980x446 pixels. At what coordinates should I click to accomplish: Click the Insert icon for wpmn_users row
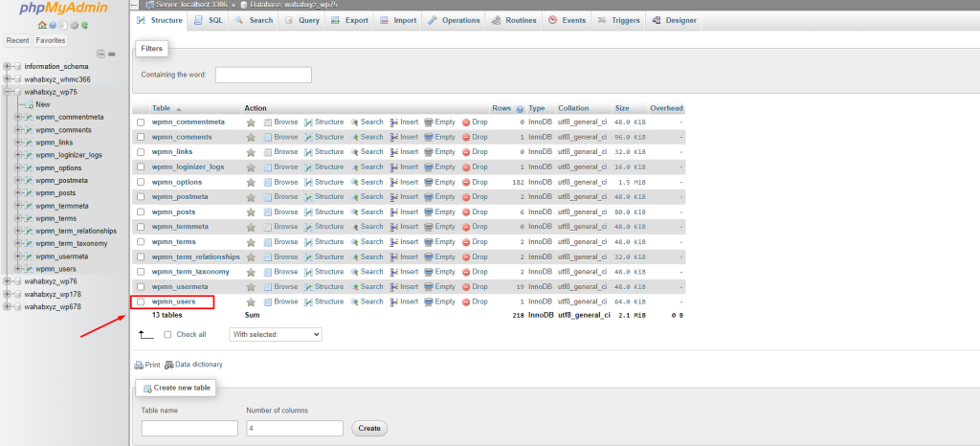click(x=393, y=301)
